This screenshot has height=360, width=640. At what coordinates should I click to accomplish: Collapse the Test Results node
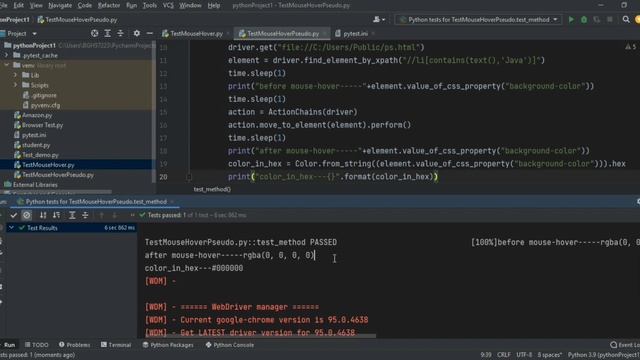point(11,228)
